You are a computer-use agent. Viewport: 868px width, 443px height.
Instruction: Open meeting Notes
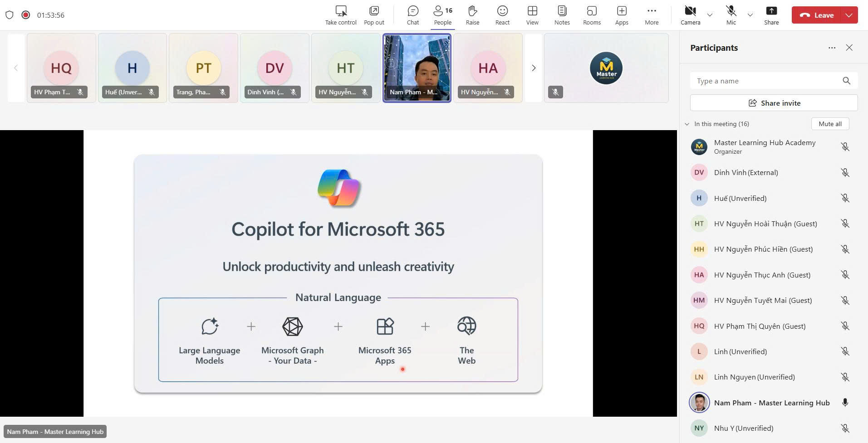562,15
